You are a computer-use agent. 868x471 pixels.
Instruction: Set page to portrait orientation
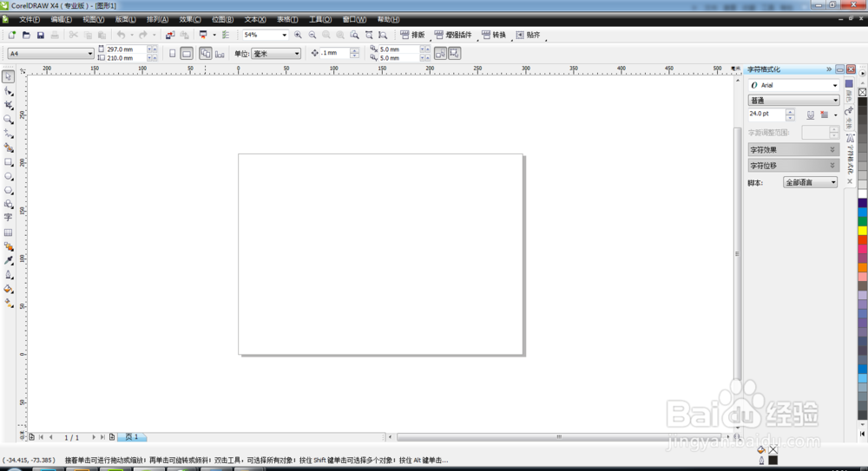pos(172,54)
